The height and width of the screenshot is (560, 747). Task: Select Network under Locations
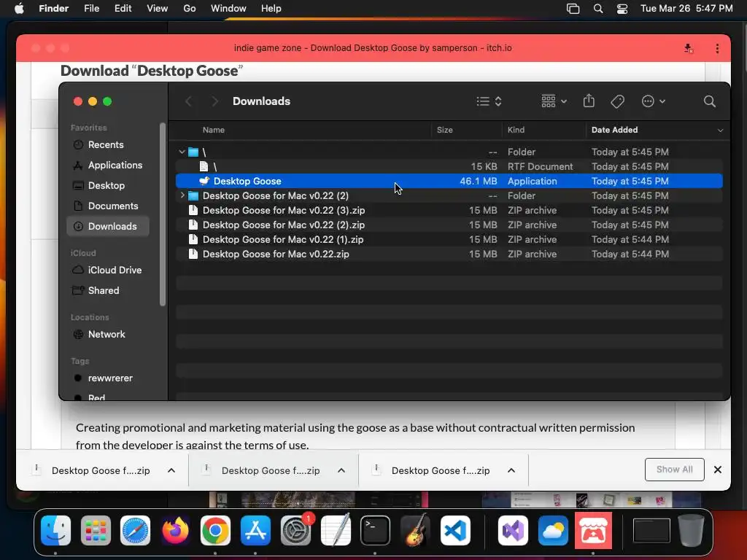tap(108, 334)
